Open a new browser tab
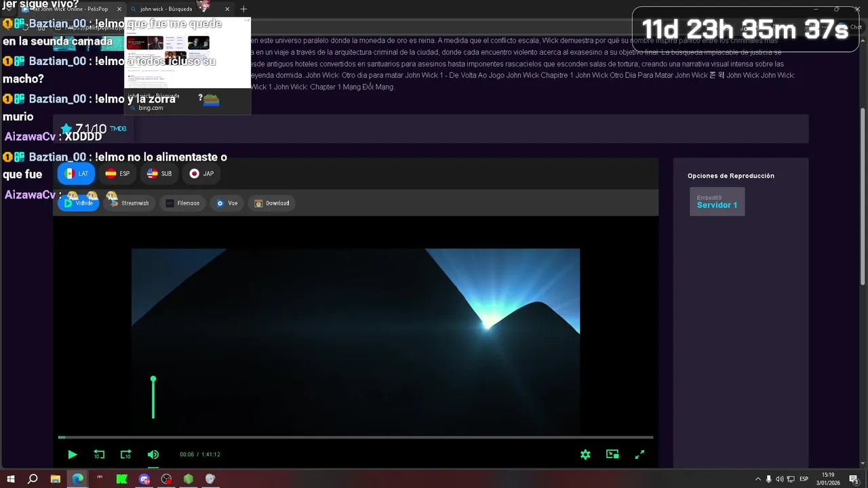Screen dimensions: 868x488 [243, 9]
